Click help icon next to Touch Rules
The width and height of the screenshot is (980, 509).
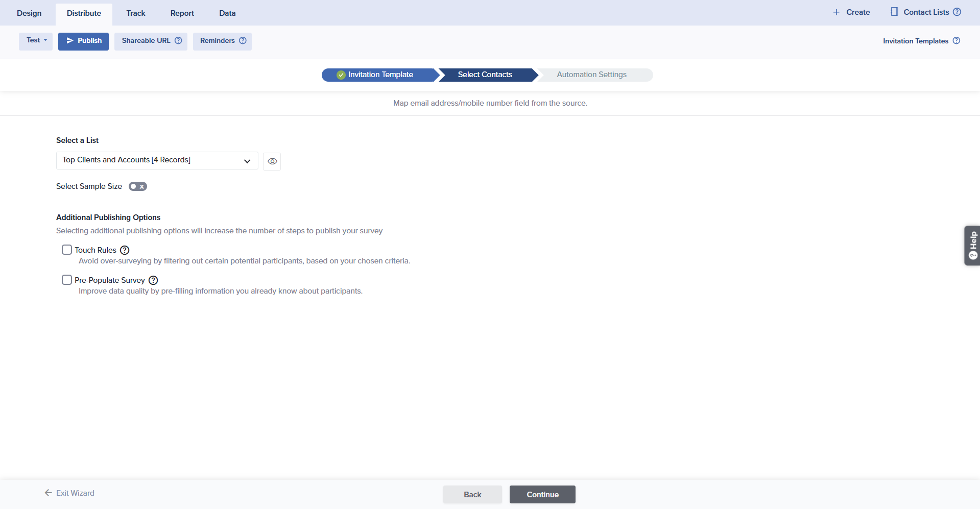(125, 250)
